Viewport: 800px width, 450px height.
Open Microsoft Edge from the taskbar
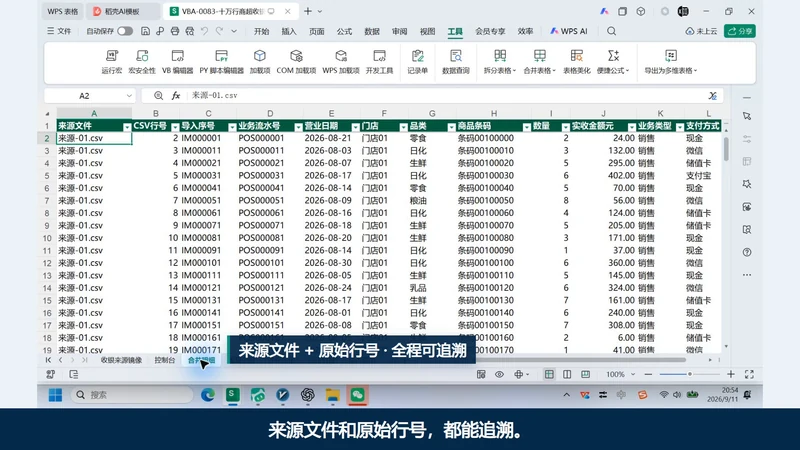click(208, 395)
